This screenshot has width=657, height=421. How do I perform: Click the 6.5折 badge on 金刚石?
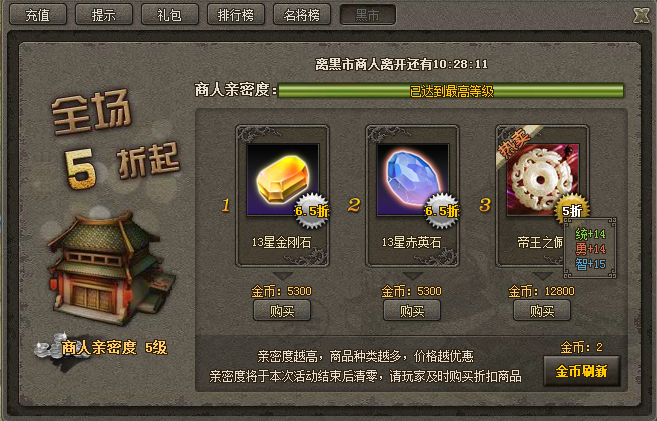312,211
